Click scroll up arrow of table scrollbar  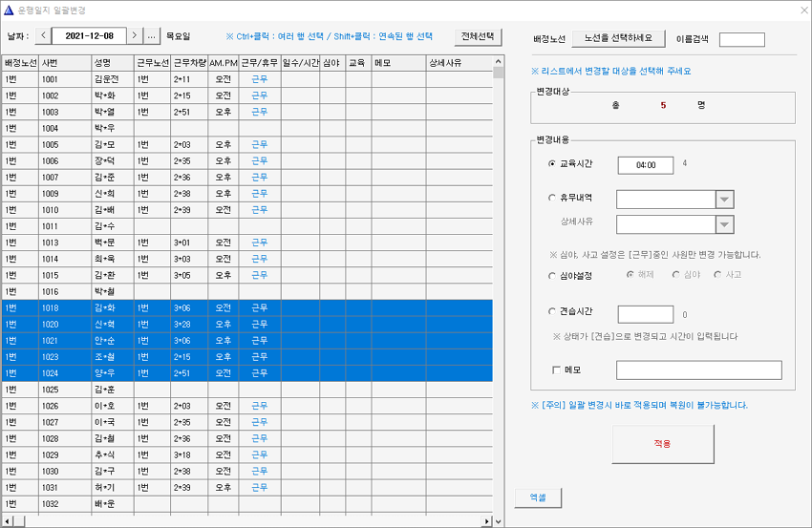tap(498, 62)
